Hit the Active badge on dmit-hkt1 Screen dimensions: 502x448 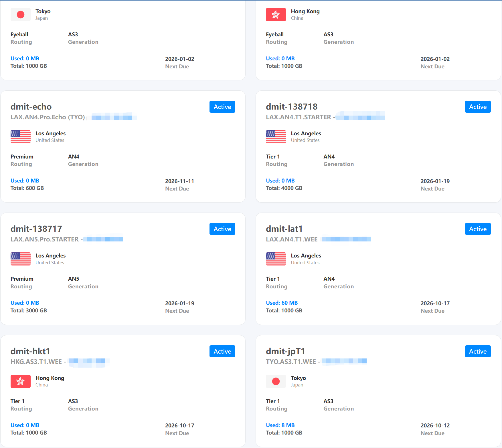222,351
